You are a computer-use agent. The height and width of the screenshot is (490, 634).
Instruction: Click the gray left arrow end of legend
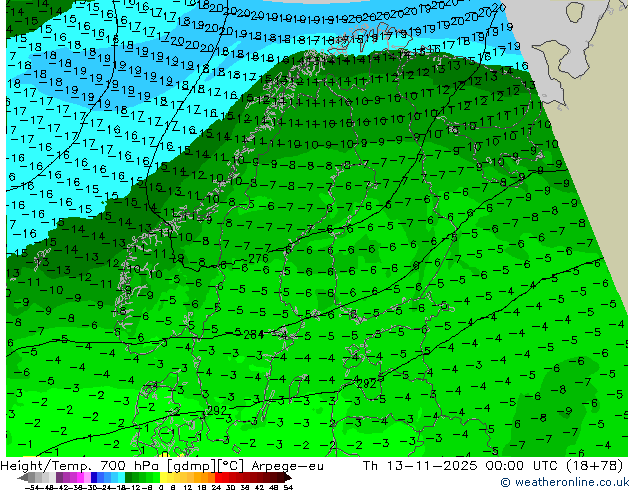tap(23, 478)
